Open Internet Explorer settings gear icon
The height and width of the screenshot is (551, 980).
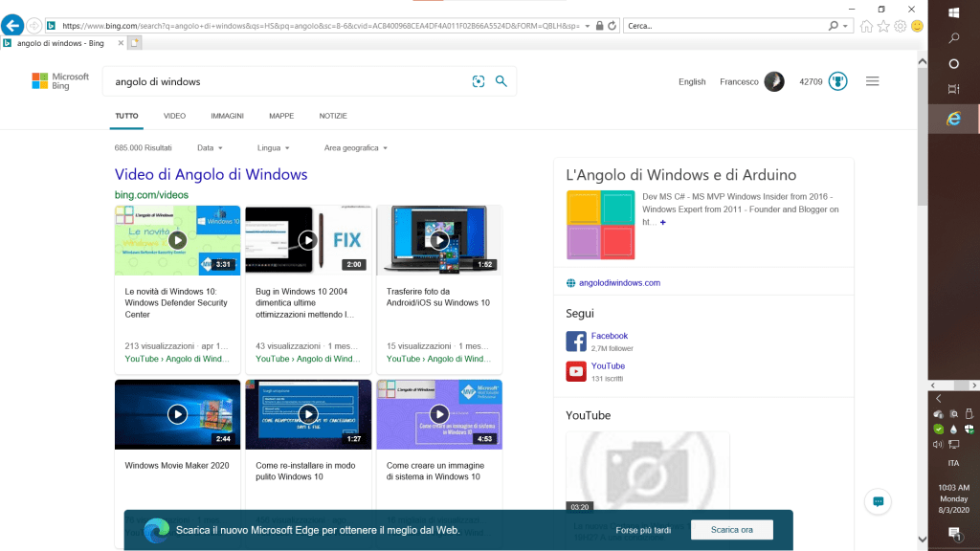click(900, 26)
